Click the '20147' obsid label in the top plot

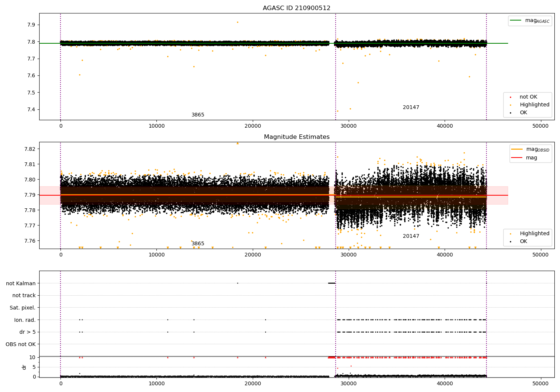tap(411, 108)
